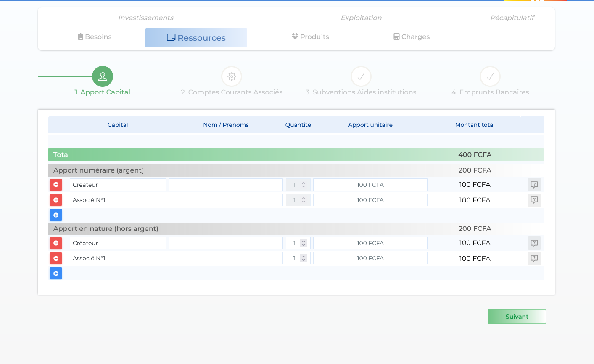Go to step 2 Comptes Courants Associés

coord(232,77)
